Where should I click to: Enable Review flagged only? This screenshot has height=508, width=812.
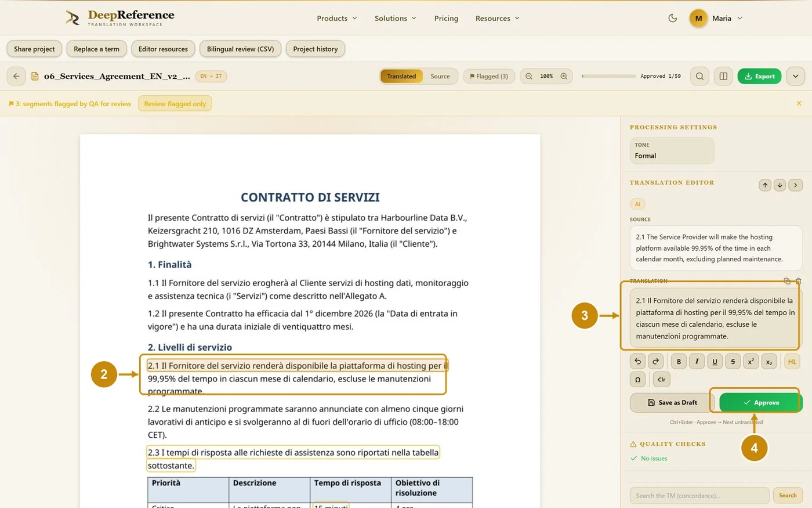coord(175,104)
